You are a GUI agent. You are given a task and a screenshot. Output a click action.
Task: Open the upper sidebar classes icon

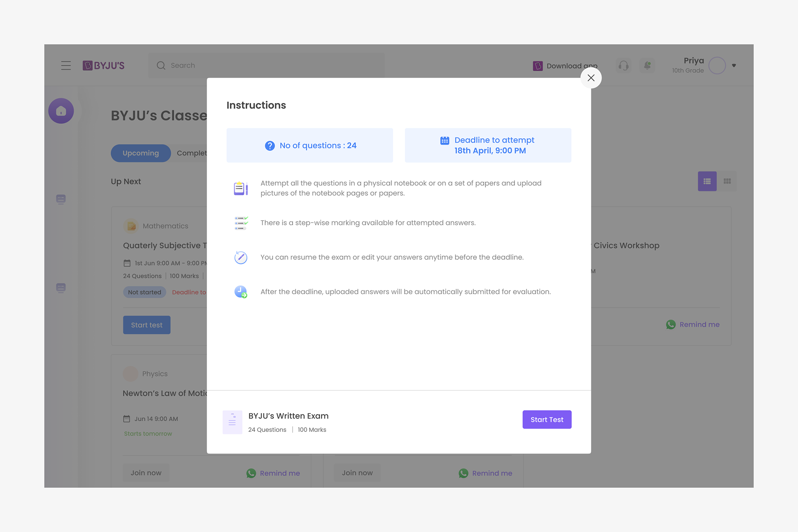(x=61, y=199)
